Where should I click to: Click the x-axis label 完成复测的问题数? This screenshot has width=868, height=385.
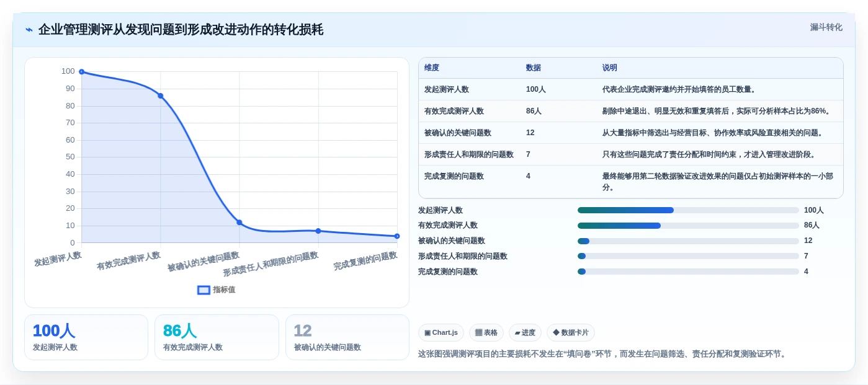(x=365, y=261)
